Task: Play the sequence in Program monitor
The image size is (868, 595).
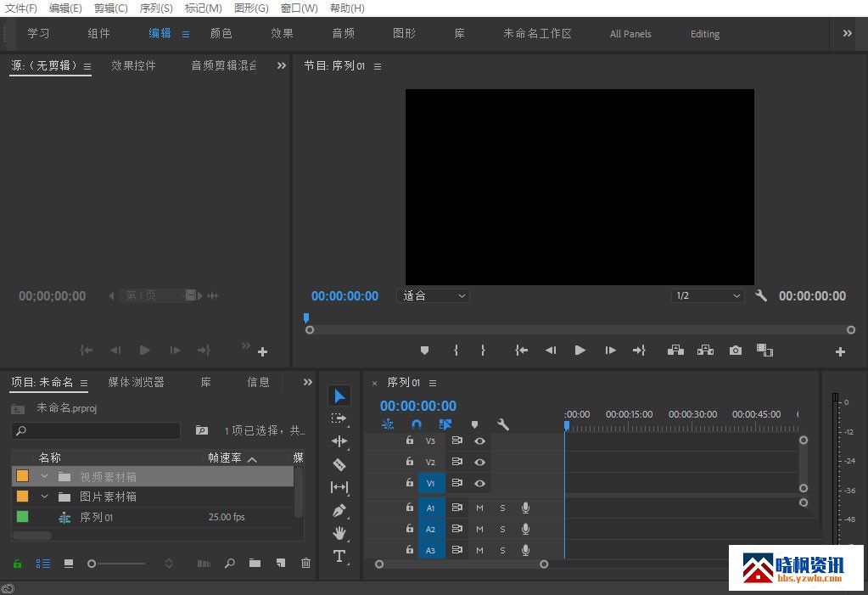Action: pyautogui.click(x=580, y=351)
